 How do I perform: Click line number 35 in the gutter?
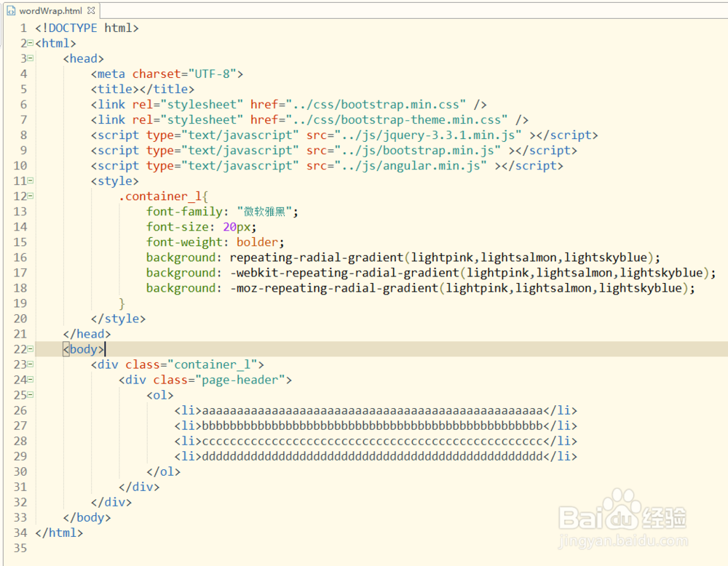(20, 549)
